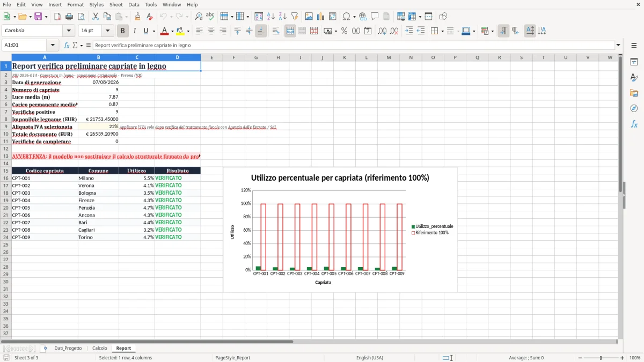Open the Sheet menu
The image size is (644, 362).
click(116, 4)
